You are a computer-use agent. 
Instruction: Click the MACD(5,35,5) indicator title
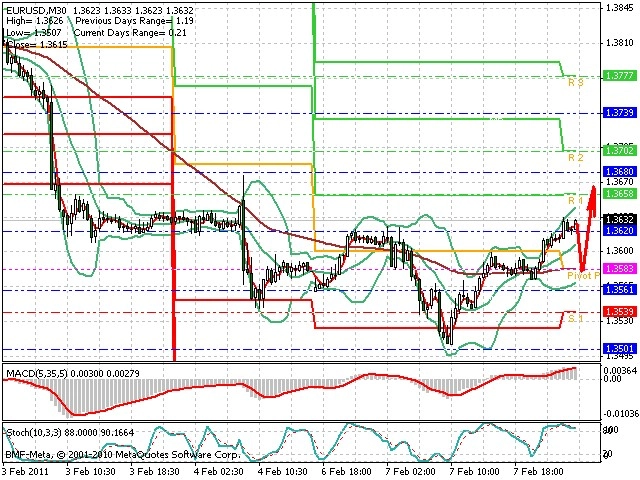click(36, 373)
